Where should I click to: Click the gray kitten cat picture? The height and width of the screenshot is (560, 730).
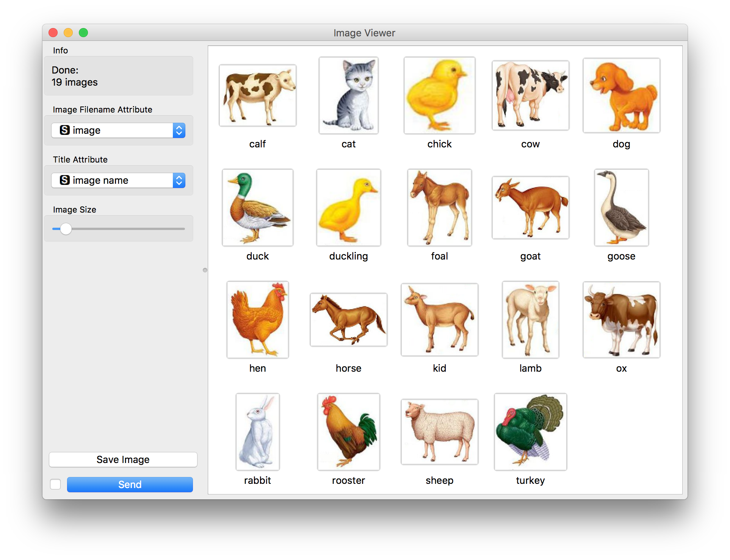(x=348, y=95)
